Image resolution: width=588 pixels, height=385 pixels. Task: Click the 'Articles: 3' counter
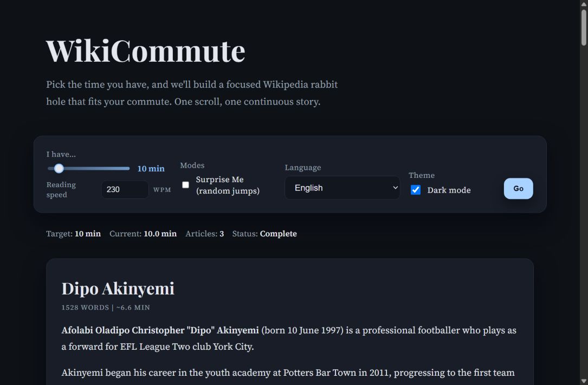[204, 234]
